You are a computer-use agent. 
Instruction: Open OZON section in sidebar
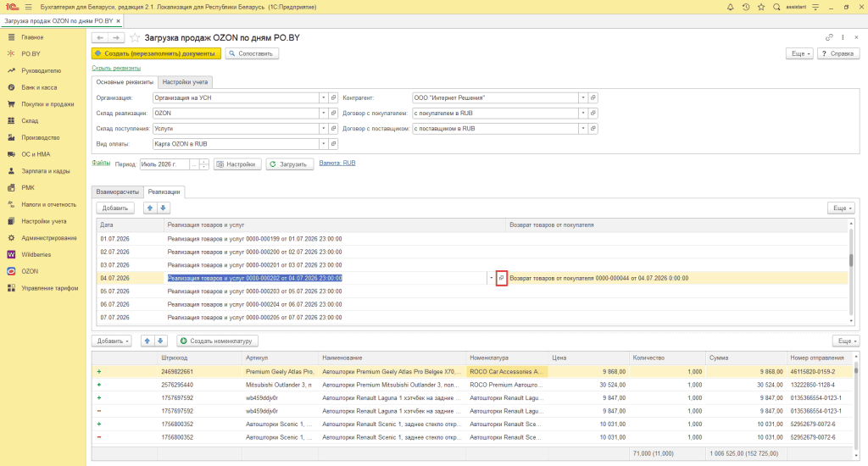(30, 271)
